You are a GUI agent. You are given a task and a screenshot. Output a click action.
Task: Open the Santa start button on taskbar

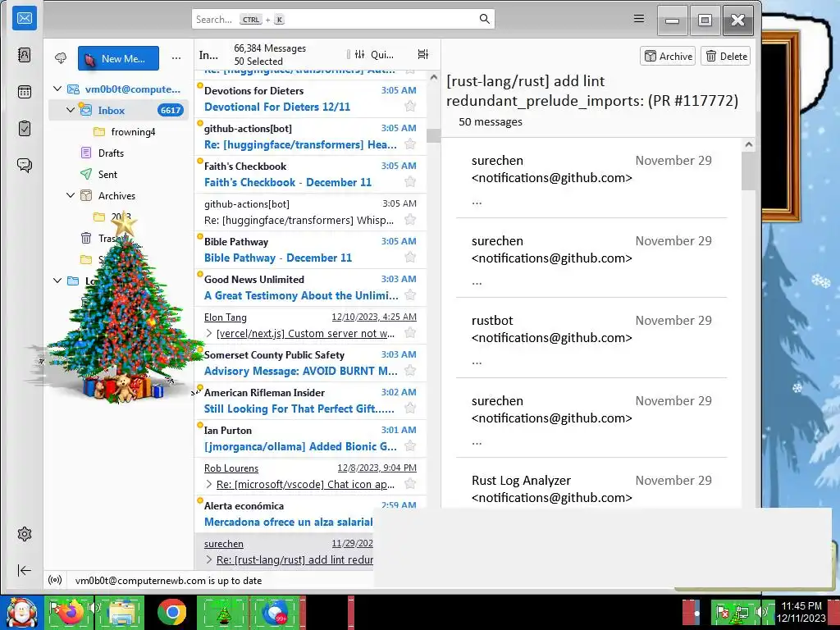[21, 613]
